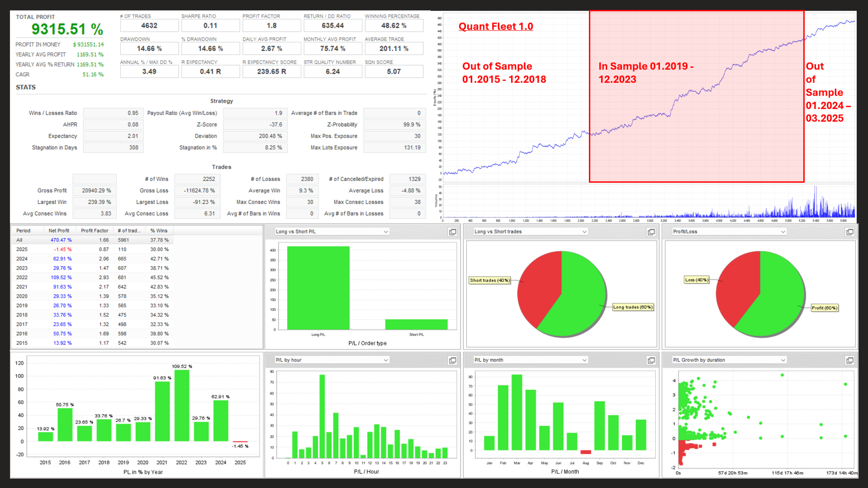Click the tallest hour 5 bar in P/L by hour
Screen dimensions: 868x488
(x=322, y=417)
